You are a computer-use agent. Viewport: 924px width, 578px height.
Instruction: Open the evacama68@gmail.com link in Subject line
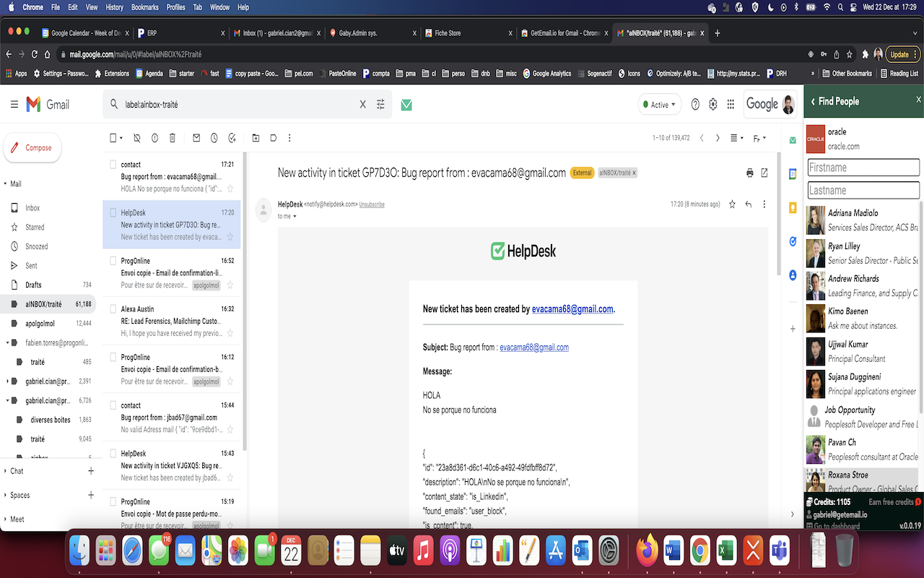pyautogui.click(x=534, y=348)
